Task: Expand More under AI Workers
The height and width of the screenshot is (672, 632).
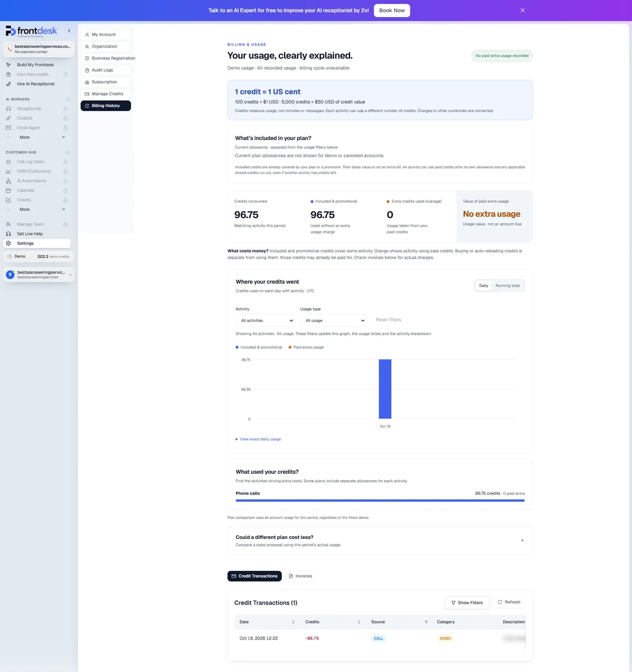Action: click(37, 137)
